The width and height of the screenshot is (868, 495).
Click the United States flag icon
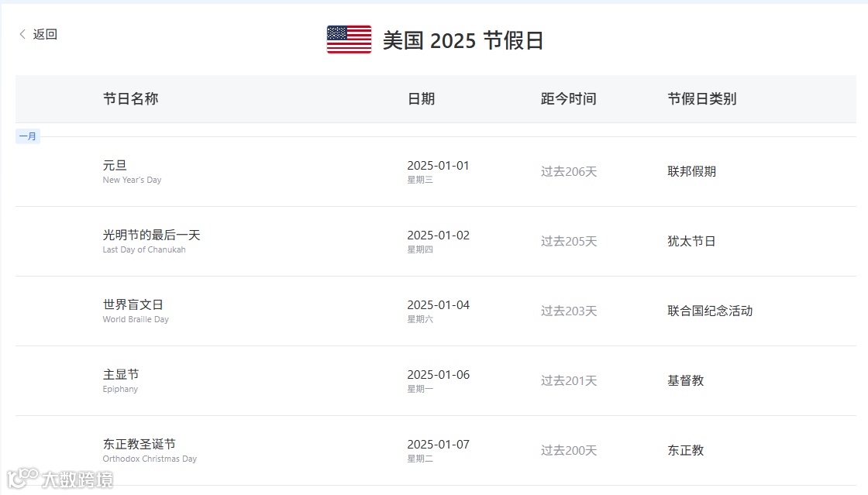click(x=349, y=40)
